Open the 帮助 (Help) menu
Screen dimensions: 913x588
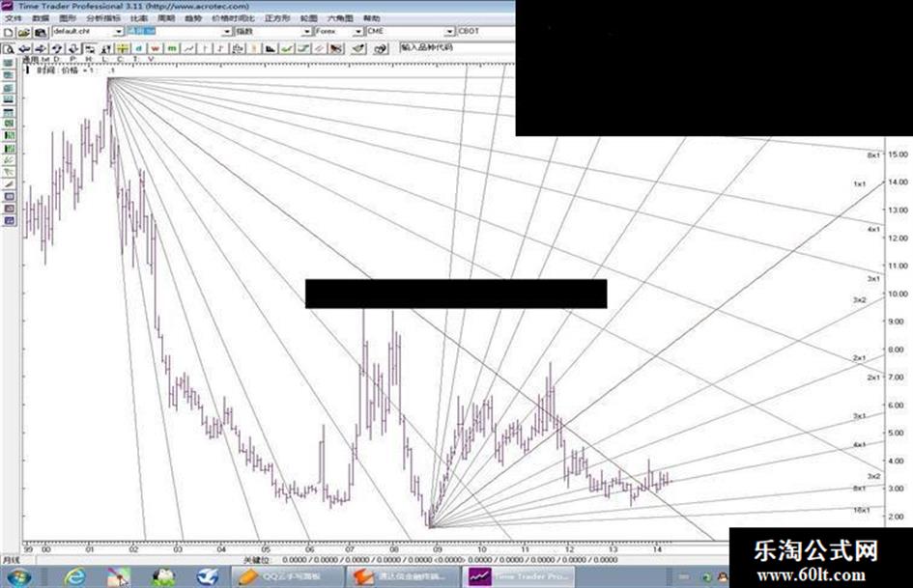pos(372,18)
